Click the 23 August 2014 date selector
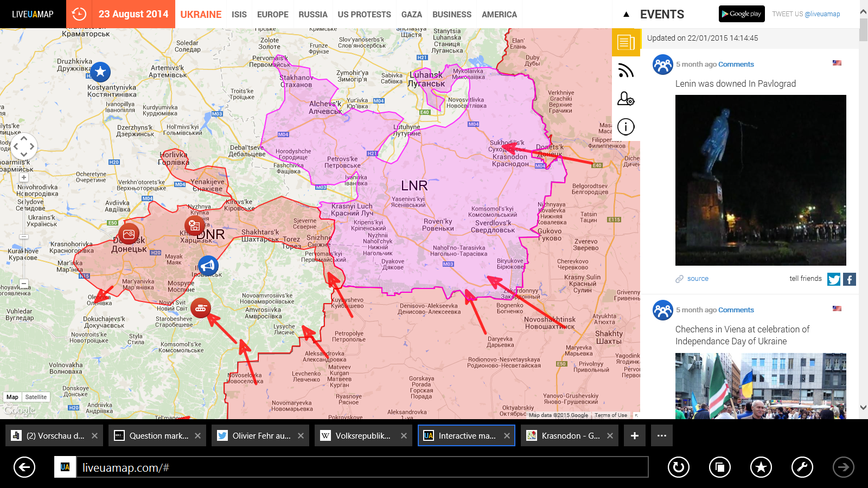The width and height of the screenshot is (868, 488). [133, 14]
